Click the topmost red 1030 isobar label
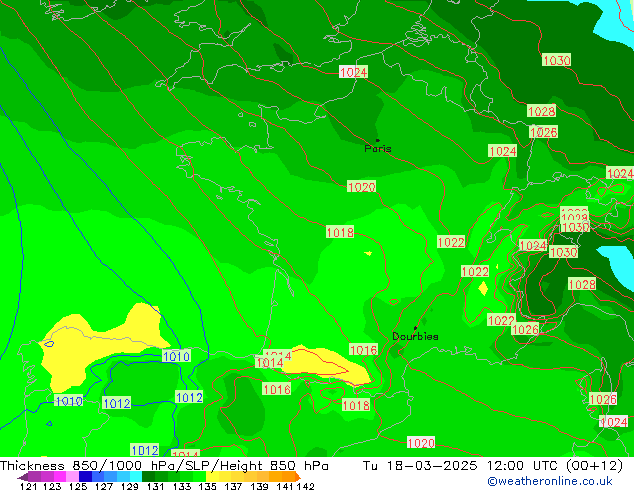This screenshot has width=634, height=490. pyautogui.click(x=557, y=60)
